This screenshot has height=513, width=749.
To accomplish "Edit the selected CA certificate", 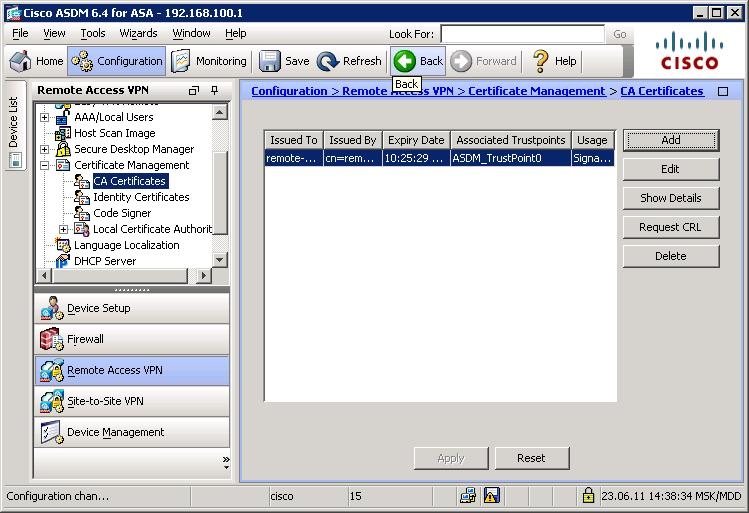I will 671,169.
